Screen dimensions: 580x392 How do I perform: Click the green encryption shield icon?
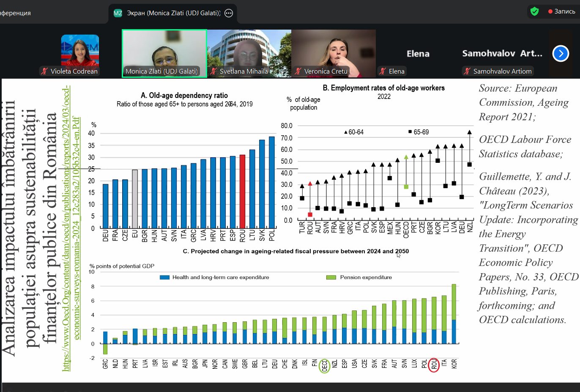coord(534,11)
